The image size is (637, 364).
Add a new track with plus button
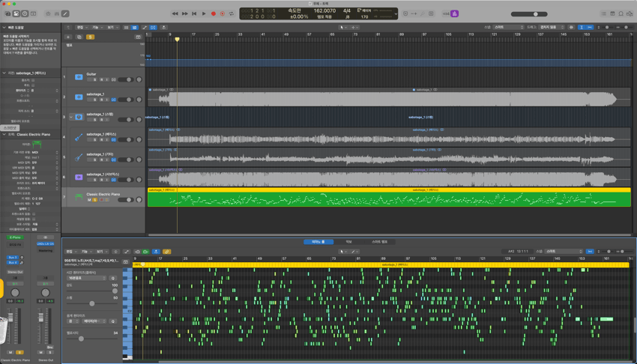[x=68, y=36]
